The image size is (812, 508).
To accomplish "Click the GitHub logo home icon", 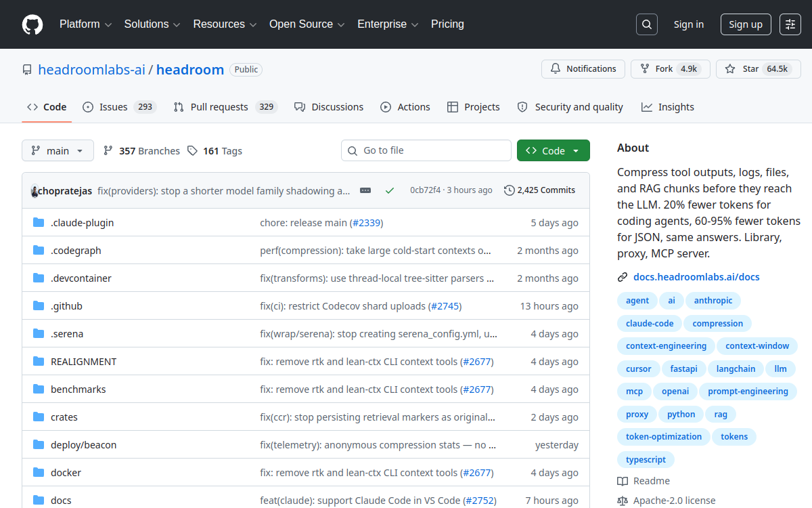I will pyautogui.click(x=32, y=24).
